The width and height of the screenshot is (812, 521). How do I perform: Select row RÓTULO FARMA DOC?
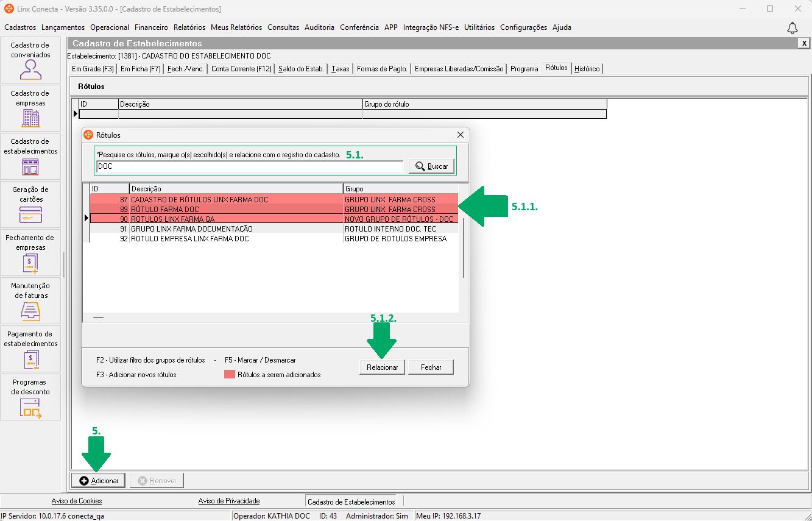(274, 209)
